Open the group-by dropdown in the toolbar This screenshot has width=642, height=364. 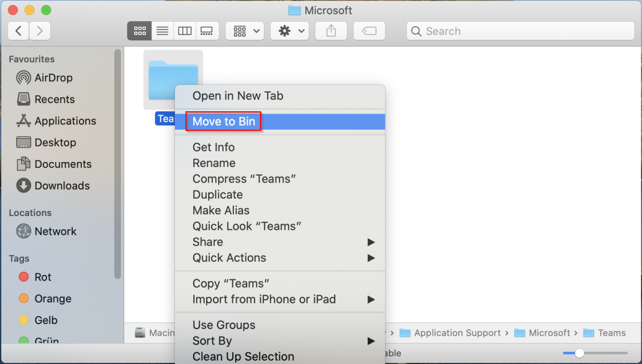tap(244, 31)
